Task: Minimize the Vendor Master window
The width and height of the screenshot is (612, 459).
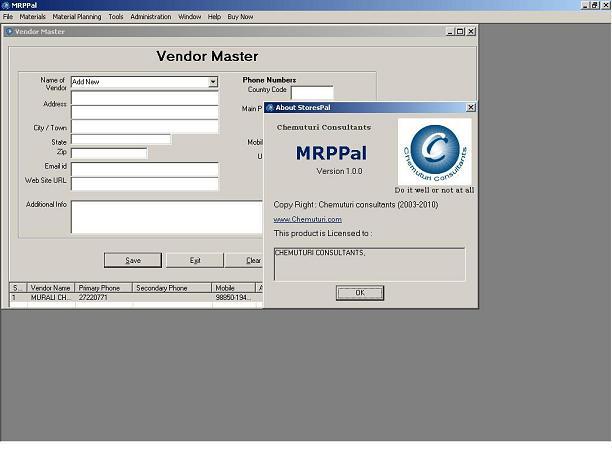Action: tap(450, 32)
